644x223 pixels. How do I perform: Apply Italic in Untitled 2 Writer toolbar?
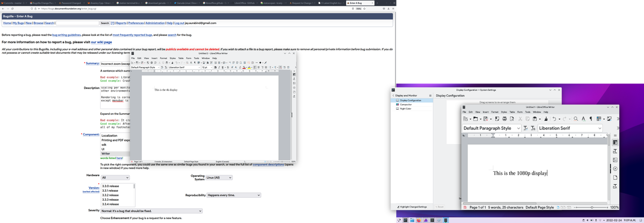pos(219,67)
